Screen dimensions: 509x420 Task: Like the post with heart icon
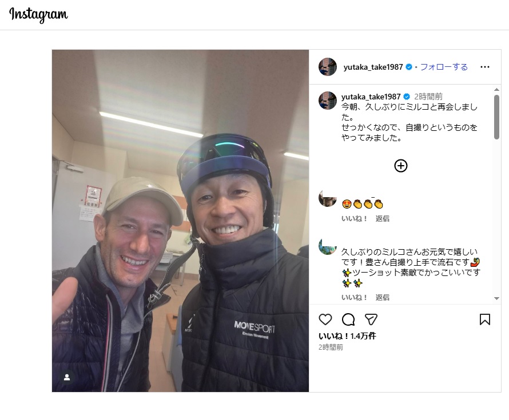coord(325,319)
